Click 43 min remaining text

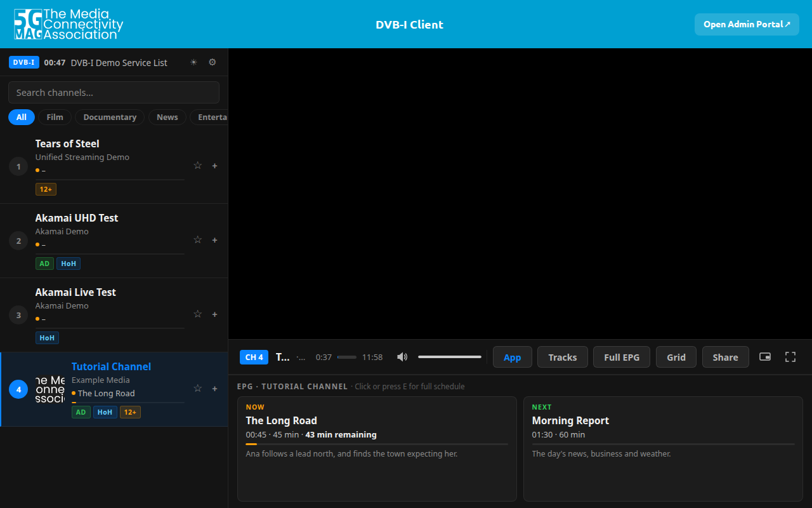pyautogui.click(x=341, y=434)
